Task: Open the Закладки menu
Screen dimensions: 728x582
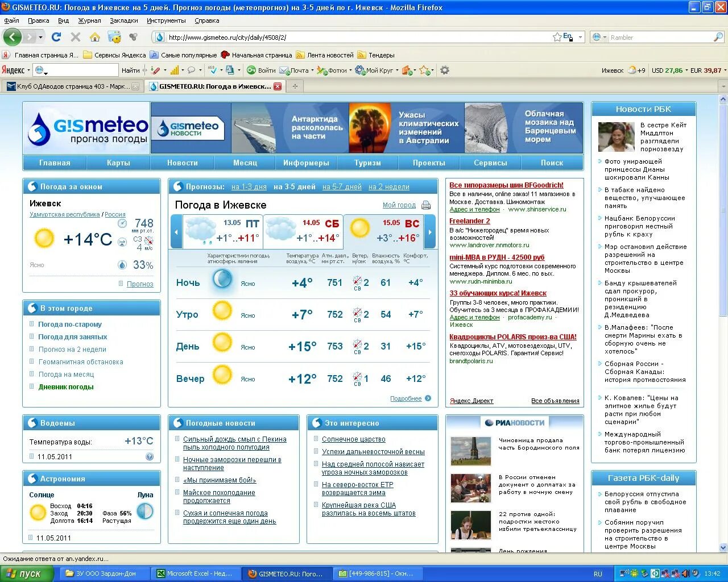Action: point(124,20)
